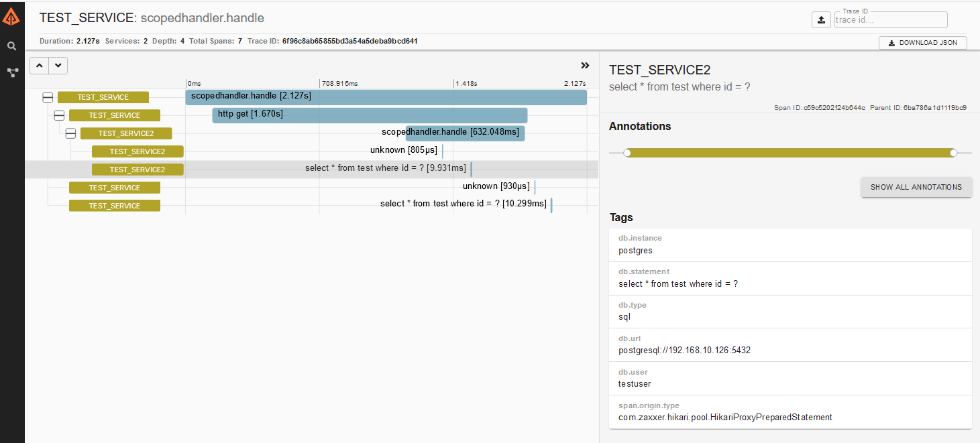Click the unknown [805µs] span label
Viewport: 980px width, 443px height.
tap(404, 150)
